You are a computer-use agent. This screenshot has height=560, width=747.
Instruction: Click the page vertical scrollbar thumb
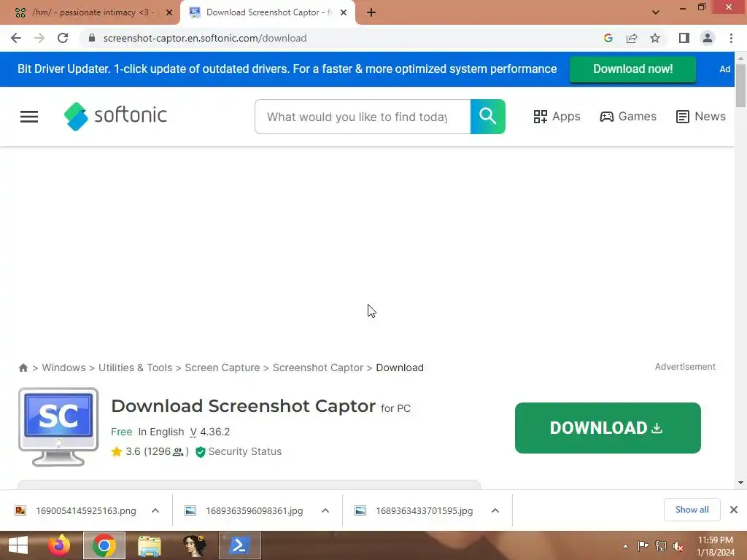740,86
